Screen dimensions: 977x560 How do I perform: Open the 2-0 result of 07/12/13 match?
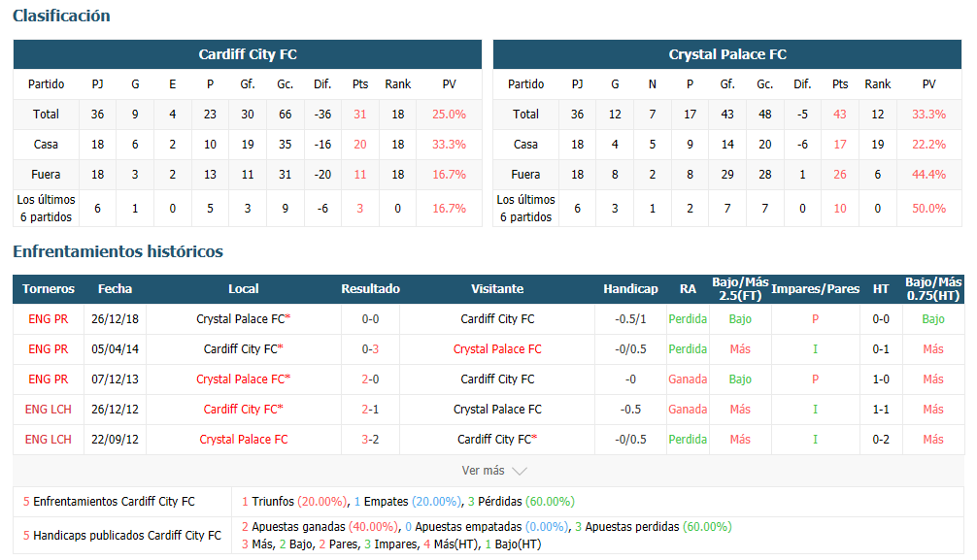tap(370, 379)
